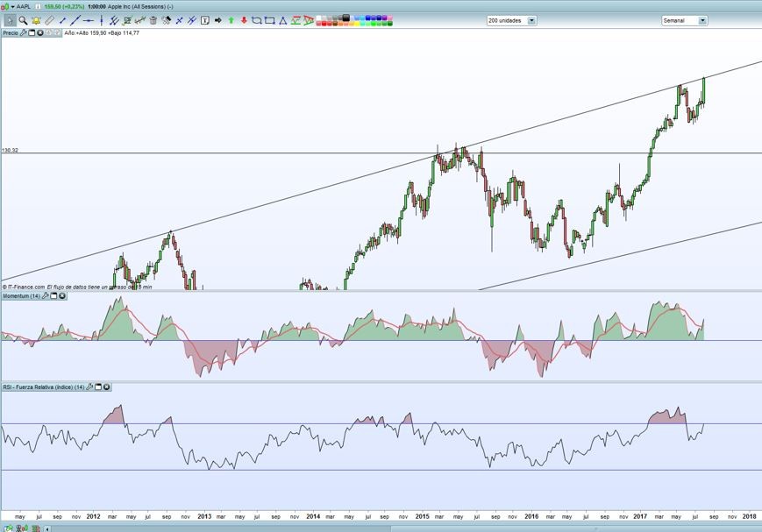
Task: Select the triangle drawing tool
Action: [x=283, y=20]
